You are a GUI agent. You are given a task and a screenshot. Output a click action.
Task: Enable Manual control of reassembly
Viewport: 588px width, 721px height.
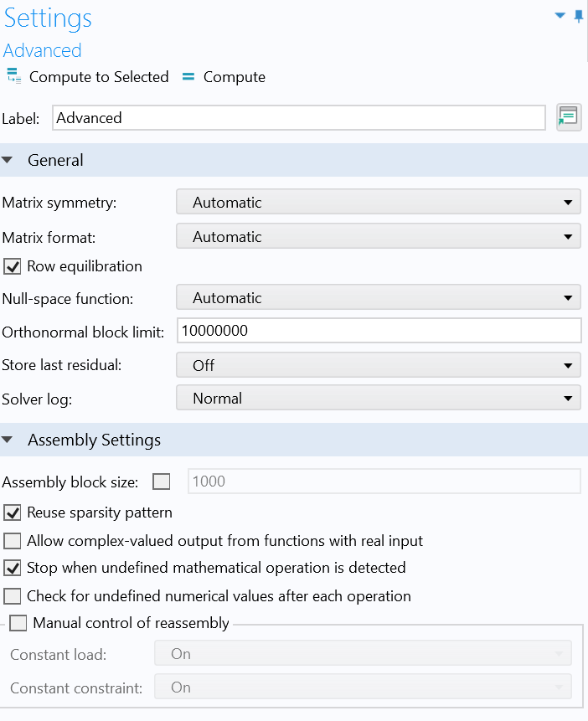(x=18, y=623)
